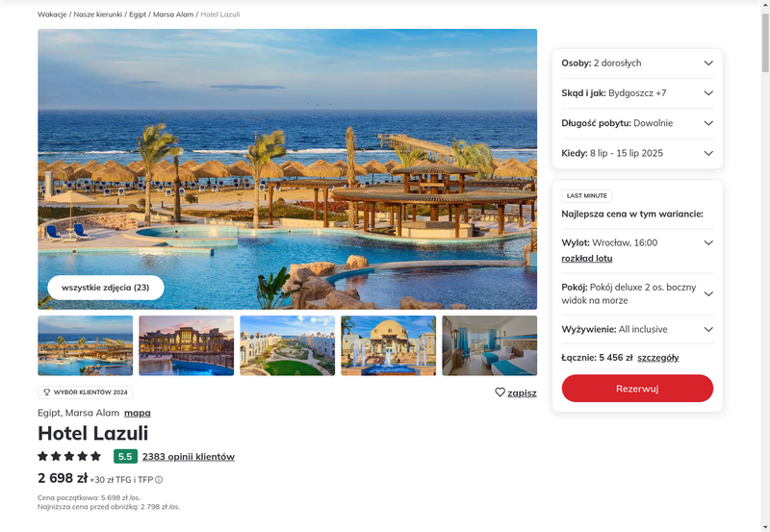This screenshot has width=770, height=532.
Task: Open the Kiedy date range dropdown
Action: pyautogui.click(x=637, y=153)
